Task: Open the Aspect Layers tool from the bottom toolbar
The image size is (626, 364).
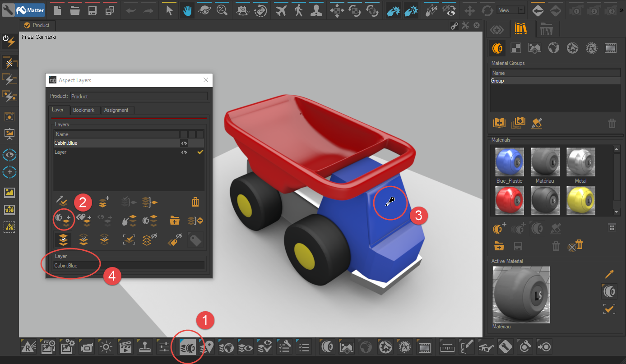Action: [188, 346]
